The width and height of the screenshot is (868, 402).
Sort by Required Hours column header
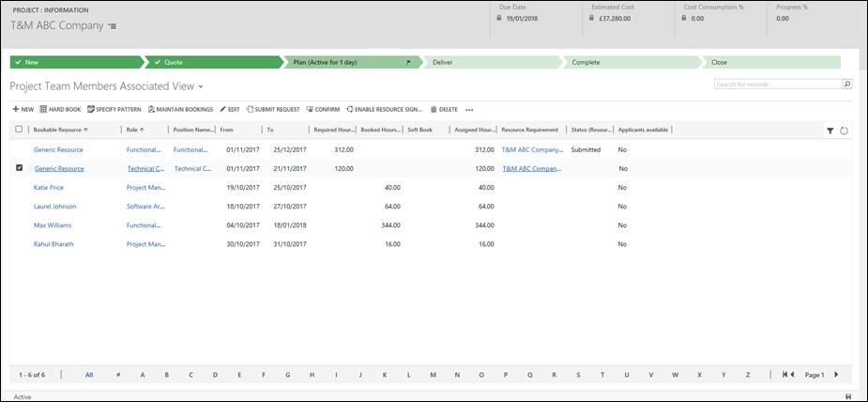[x=334, y=130]
